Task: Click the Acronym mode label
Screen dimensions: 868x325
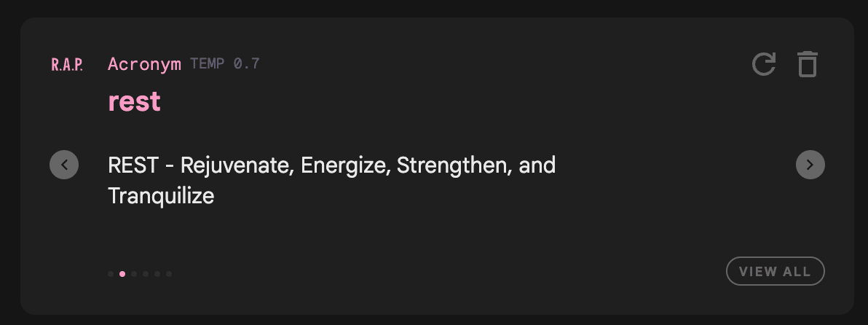Action: click(144, 64)
